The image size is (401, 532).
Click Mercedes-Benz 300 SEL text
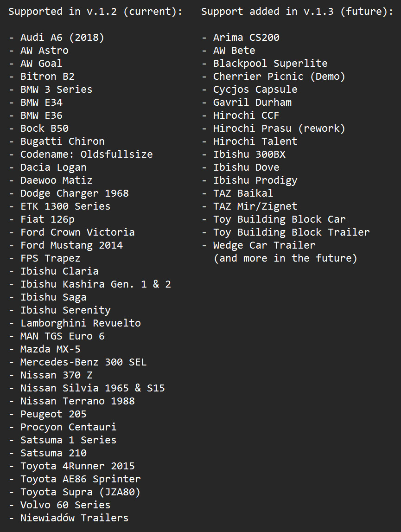point(83,362)
